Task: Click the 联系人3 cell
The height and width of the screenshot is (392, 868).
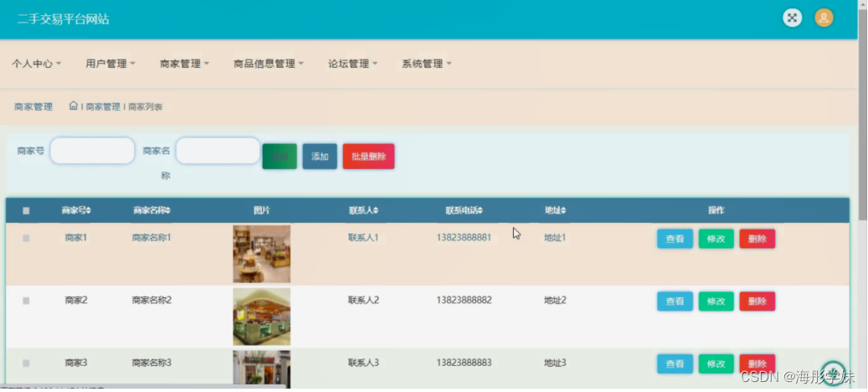Action: point(364,363)
